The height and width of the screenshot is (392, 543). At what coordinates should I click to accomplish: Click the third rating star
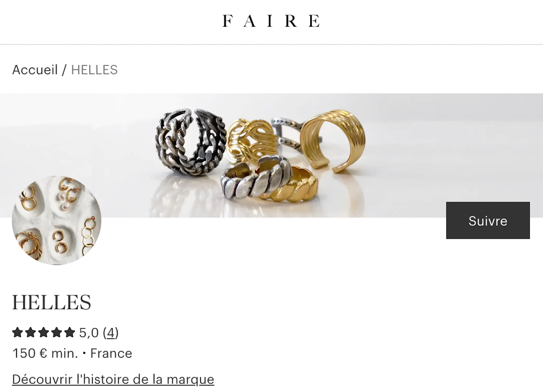click(44, 332)
